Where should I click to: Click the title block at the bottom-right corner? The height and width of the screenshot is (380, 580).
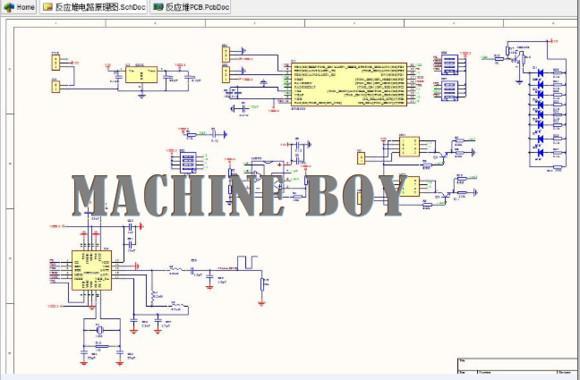coord(518,366)
